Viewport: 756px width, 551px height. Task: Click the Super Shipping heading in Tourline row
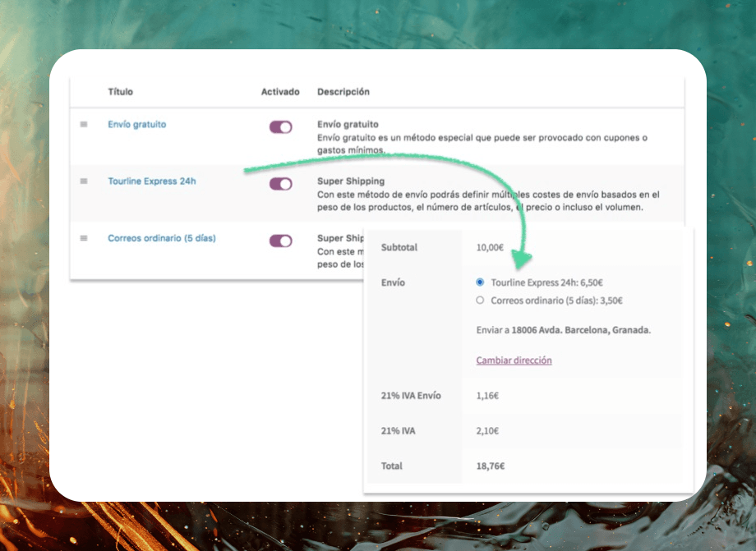351,181
